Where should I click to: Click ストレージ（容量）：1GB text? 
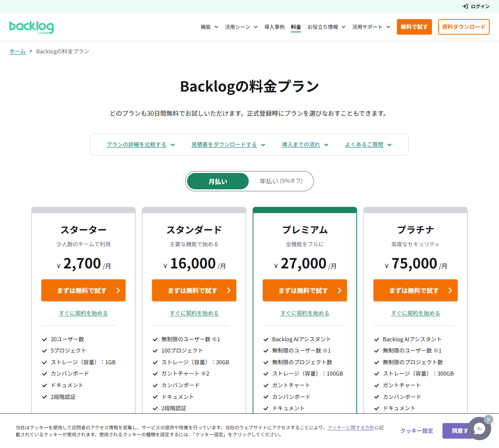tap(83, 362)
